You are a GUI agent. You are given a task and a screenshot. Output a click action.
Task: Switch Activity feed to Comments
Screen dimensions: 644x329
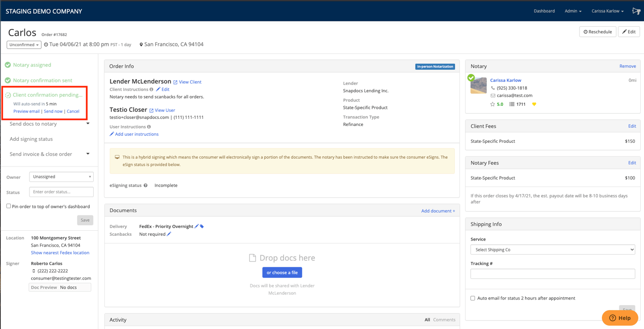click(444, 320)
